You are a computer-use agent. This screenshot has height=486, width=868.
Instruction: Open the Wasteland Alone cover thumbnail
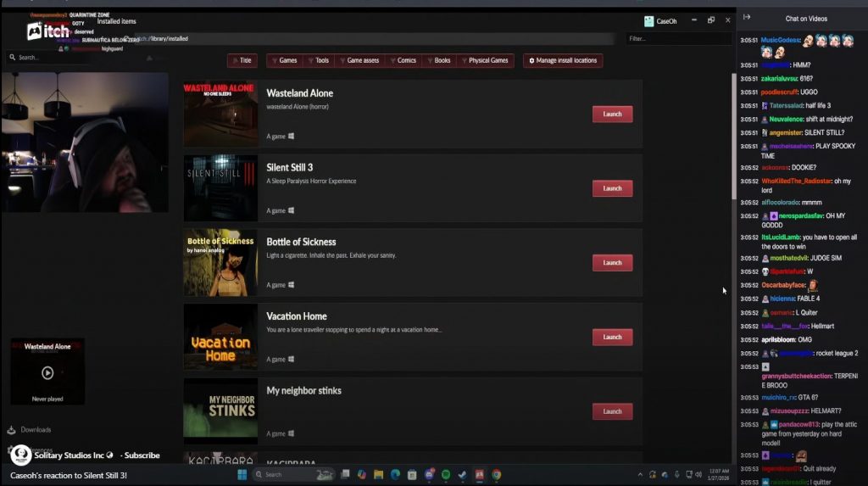[x=220, y=114]
